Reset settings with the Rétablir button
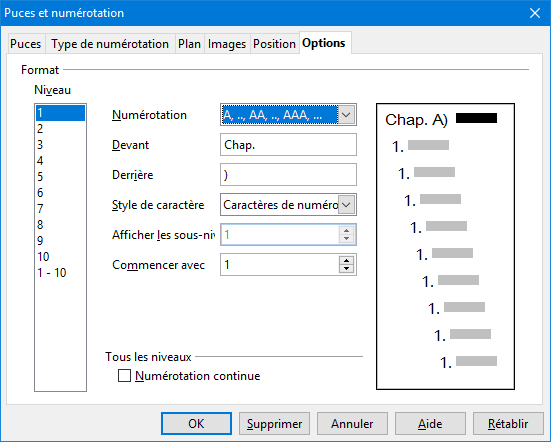 point(508,424)
